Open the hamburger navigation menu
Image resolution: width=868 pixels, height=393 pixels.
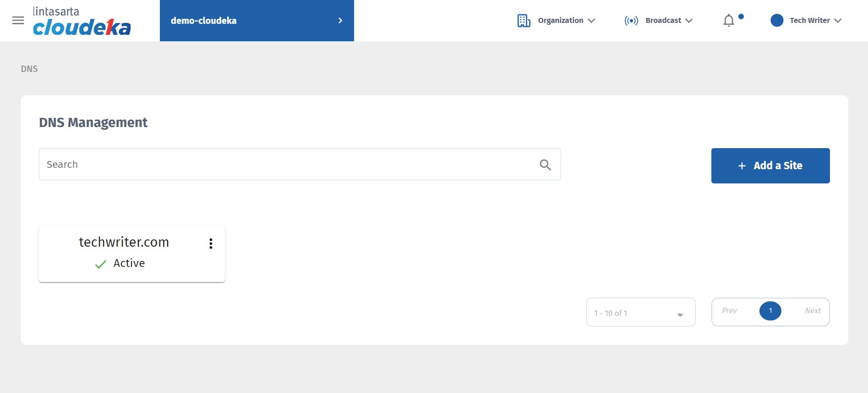click(18, 21)
